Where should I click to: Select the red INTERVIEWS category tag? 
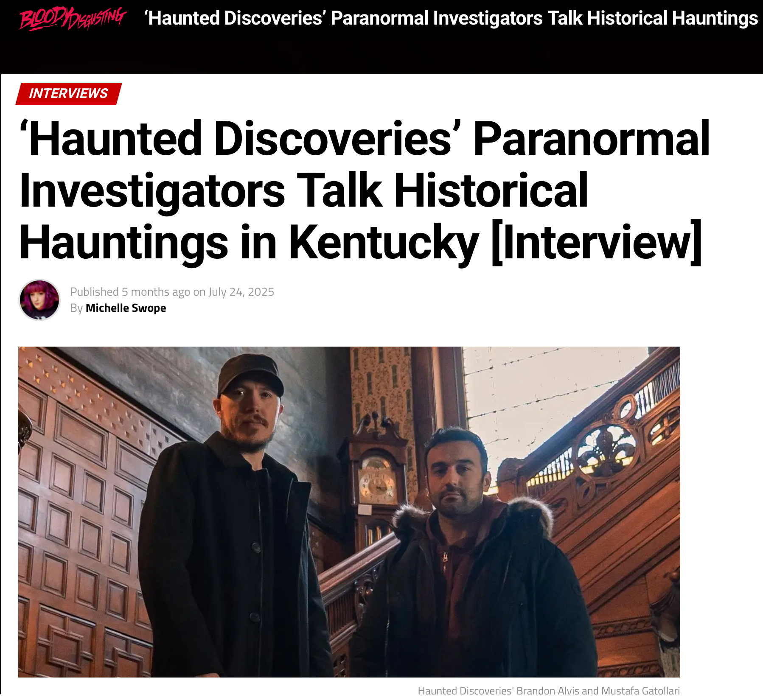tap(69, 93)
